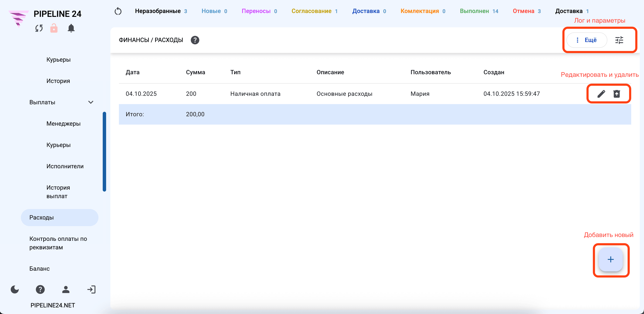Delete the Наличная оплата expense row
This screenshot has width=644, height=314.
click(617, 94)
